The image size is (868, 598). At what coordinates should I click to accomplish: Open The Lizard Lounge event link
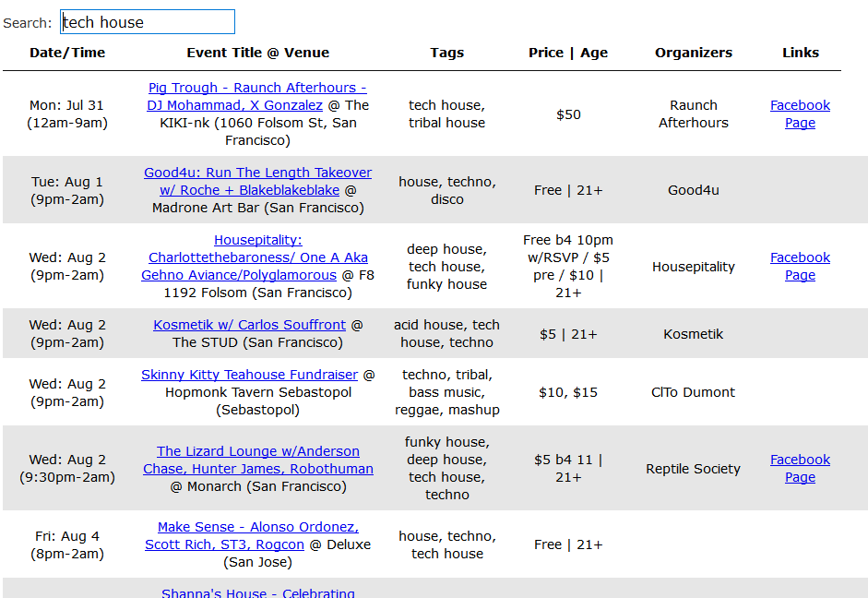pyautogui.click(x=258, y=451)
